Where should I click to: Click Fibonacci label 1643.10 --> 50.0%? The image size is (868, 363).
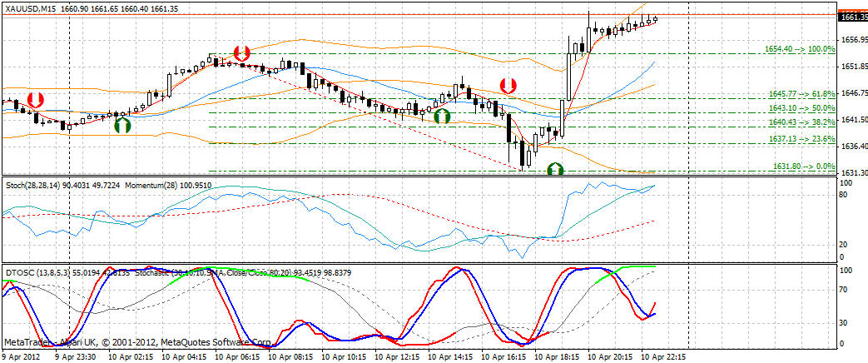tap(802, 108)
